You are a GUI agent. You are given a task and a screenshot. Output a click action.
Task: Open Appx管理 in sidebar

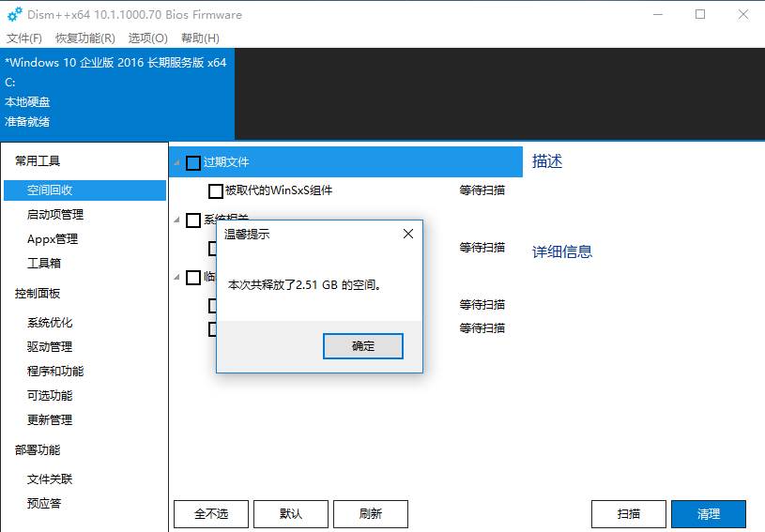click(53, 239)
